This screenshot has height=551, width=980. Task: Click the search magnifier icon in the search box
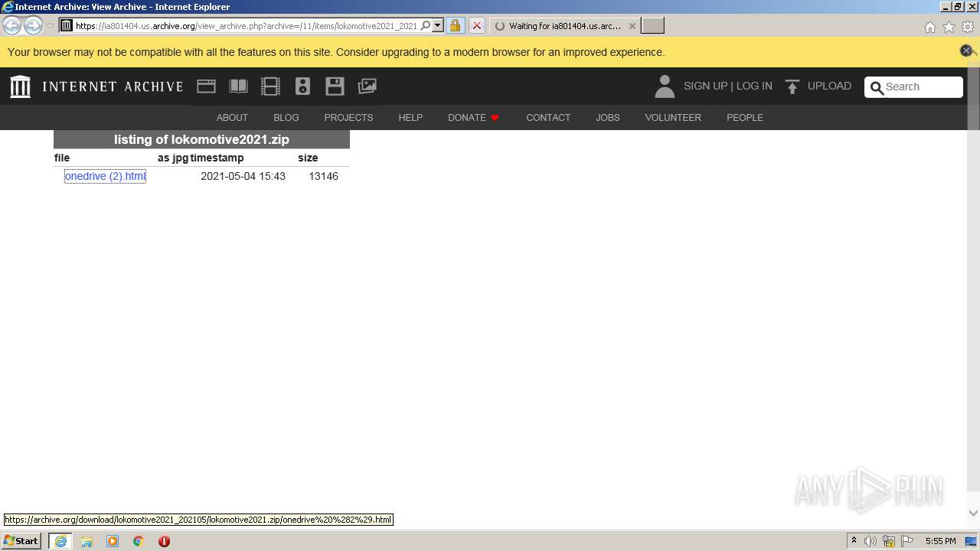click(x=877, y=87)
